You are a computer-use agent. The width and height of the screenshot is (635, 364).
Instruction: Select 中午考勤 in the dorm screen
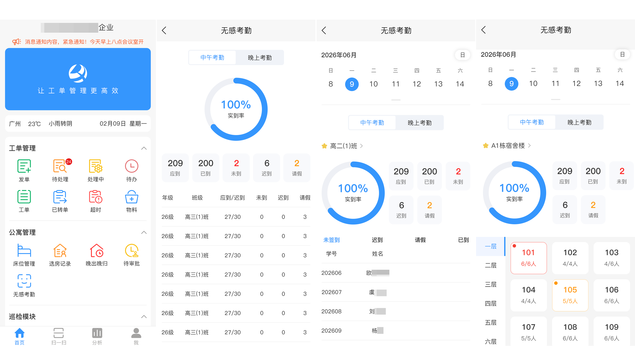[x=532, y=122]
